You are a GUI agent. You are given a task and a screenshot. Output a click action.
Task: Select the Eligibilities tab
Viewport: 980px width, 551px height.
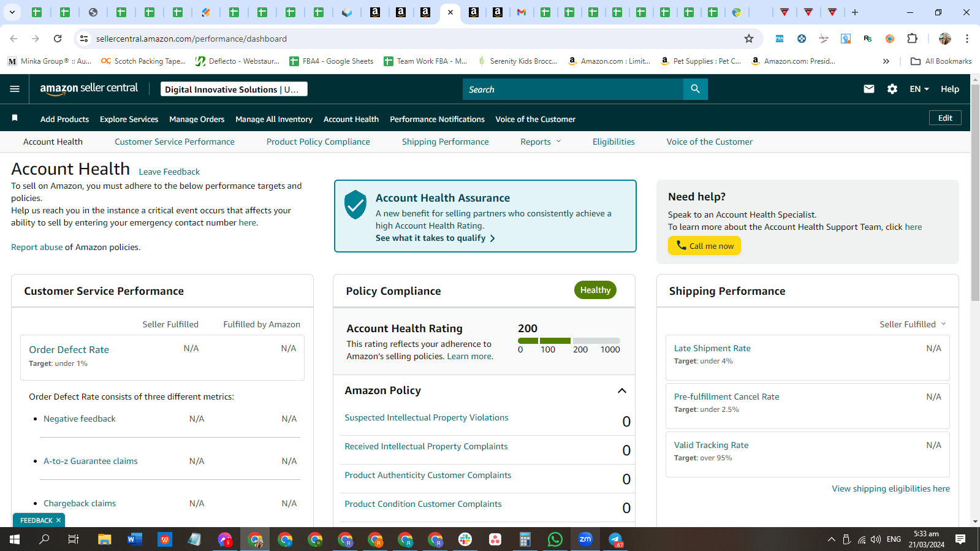(x=613, y=142)
